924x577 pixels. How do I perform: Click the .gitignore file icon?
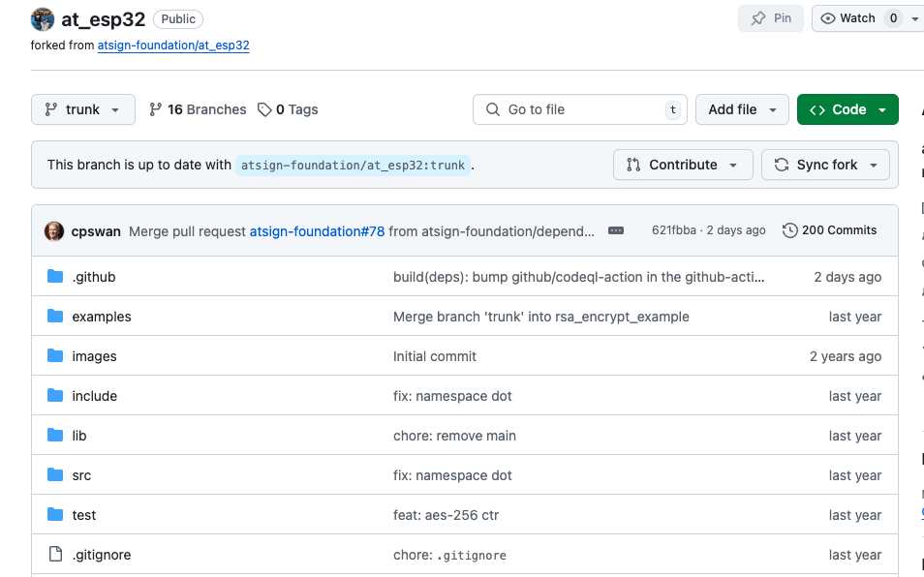55,554
